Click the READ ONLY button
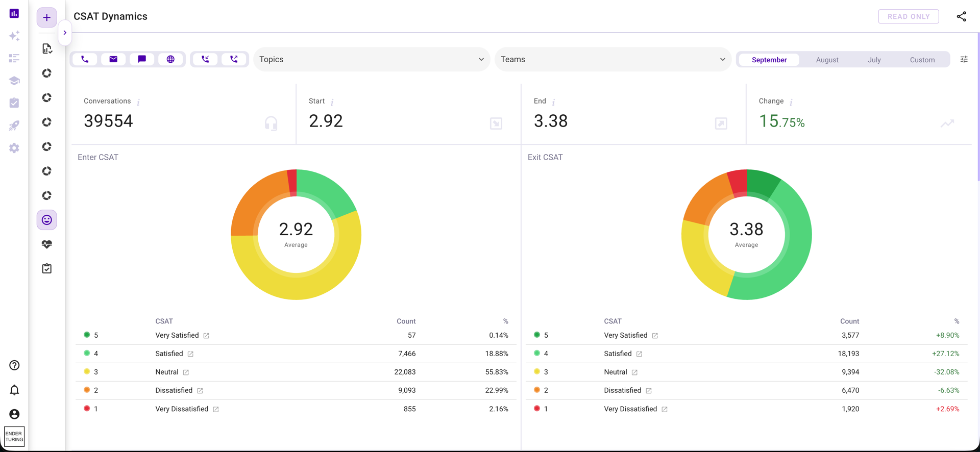Screen dimensions: 980x452 909,16
